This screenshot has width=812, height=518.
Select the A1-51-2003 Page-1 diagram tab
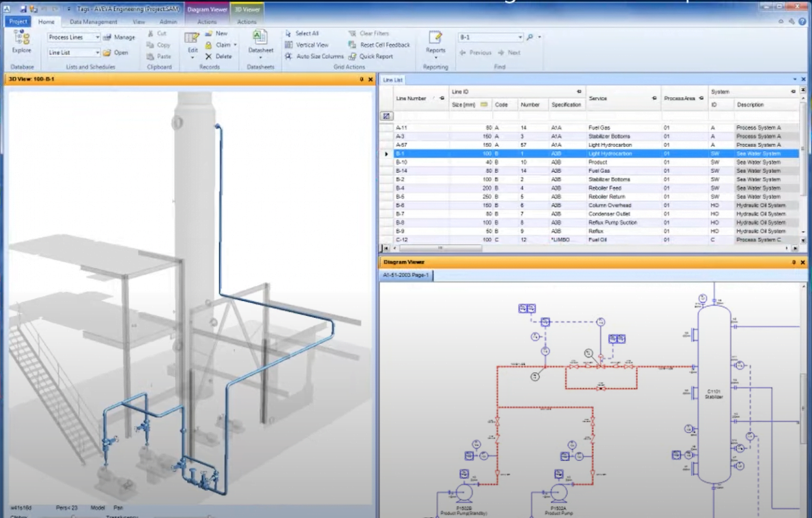(406, 275)
